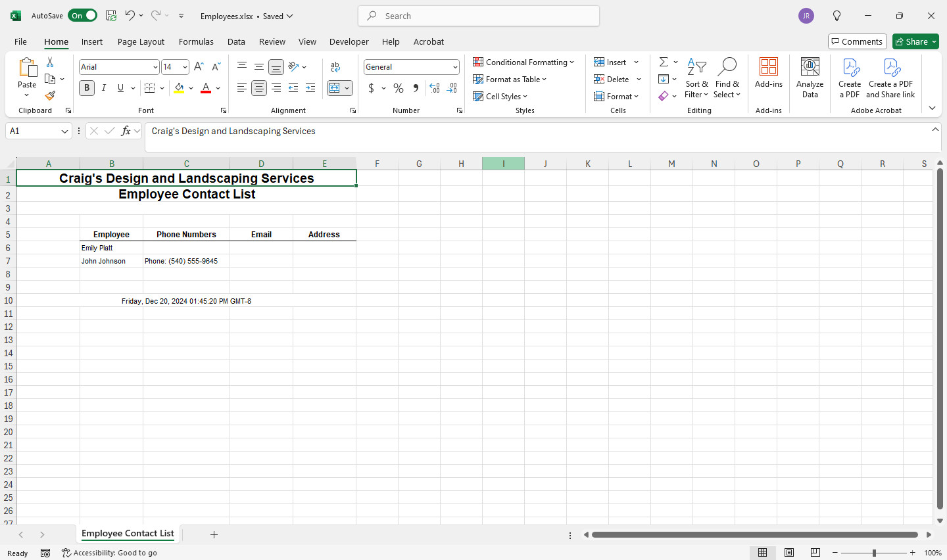Open the File menu

pyautogui.click(x=20, y=41)
